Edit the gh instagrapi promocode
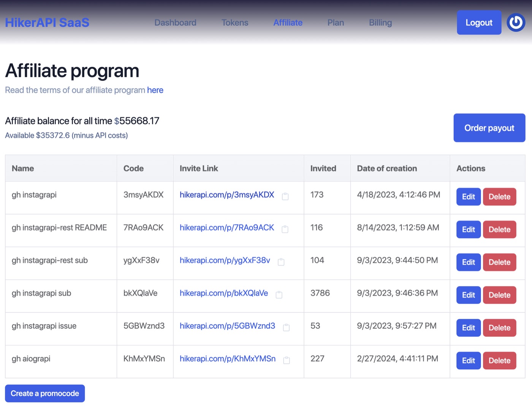 469,196
